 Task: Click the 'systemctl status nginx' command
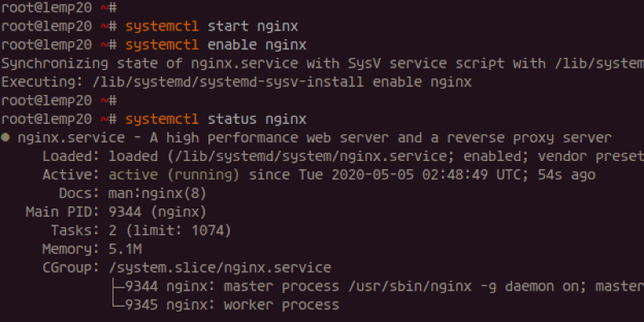point(216,119)
